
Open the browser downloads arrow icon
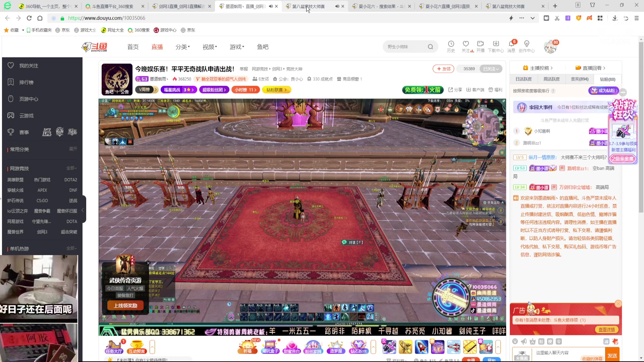615,18
